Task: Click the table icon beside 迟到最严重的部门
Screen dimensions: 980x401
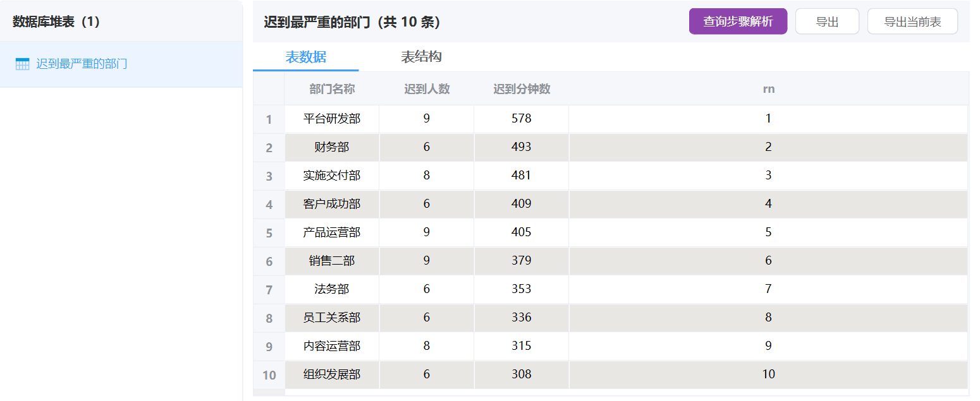Action: pyautogui.click(x=22, y=64)
